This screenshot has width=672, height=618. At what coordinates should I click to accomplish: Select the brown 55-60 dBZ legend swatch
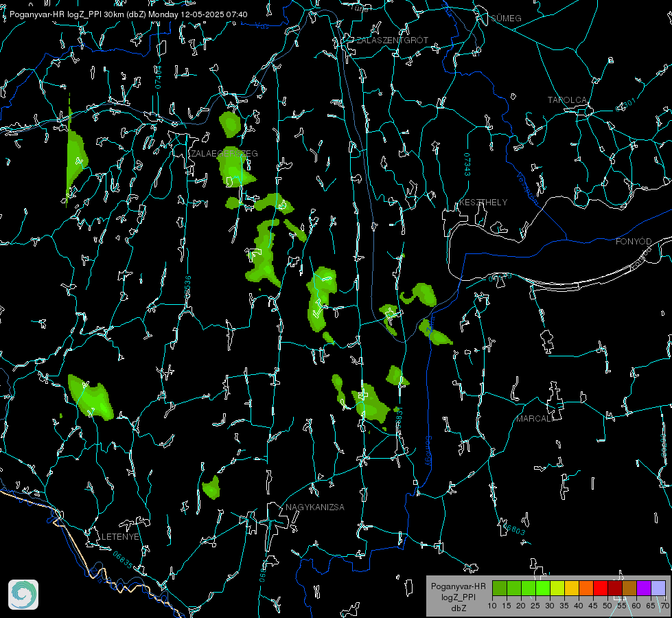pyautogui.click(x=629, y=588)
